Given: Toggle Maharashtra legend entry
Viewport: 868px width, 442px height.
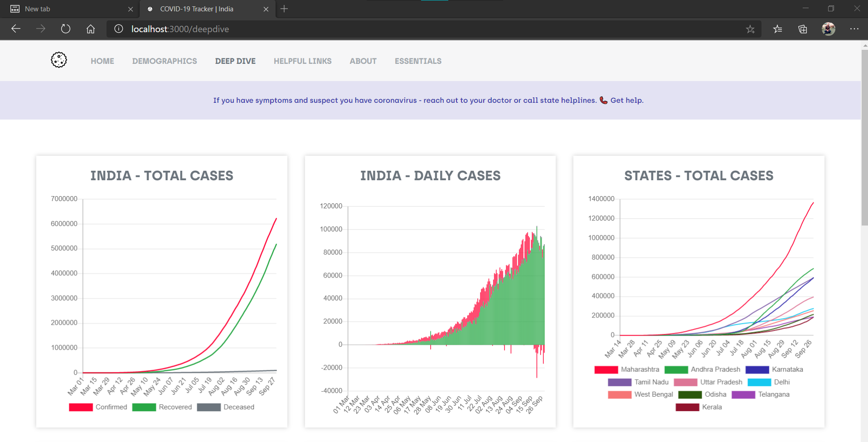Looking at the screenshot, I should (x=627, y=370).
